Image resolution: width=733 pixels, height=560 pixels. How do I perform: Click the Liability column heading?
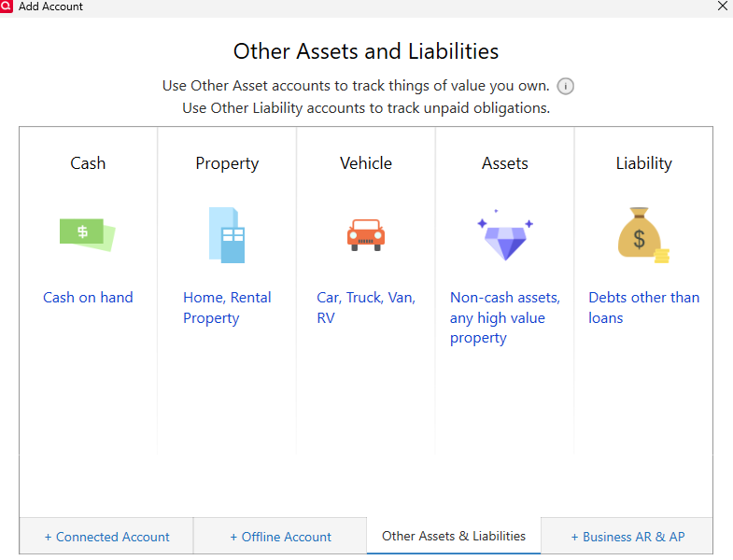pyautogui.click(x=643, y=163)
